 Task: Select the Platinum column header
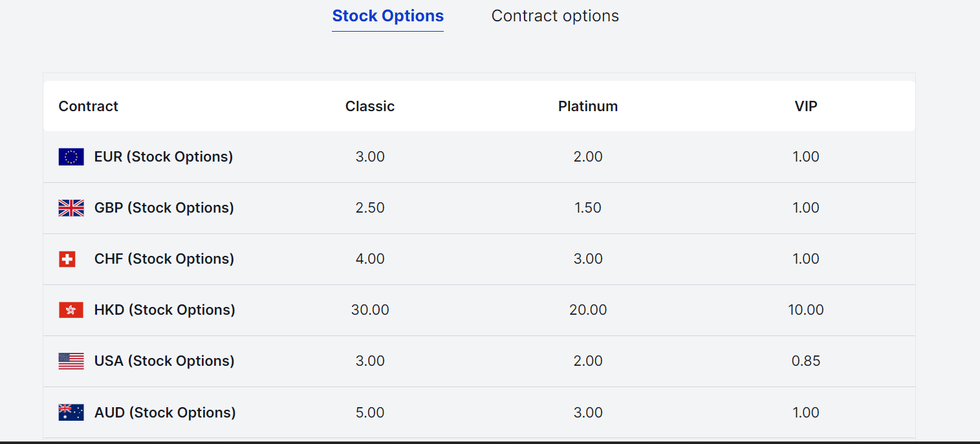tap(588, 107)
